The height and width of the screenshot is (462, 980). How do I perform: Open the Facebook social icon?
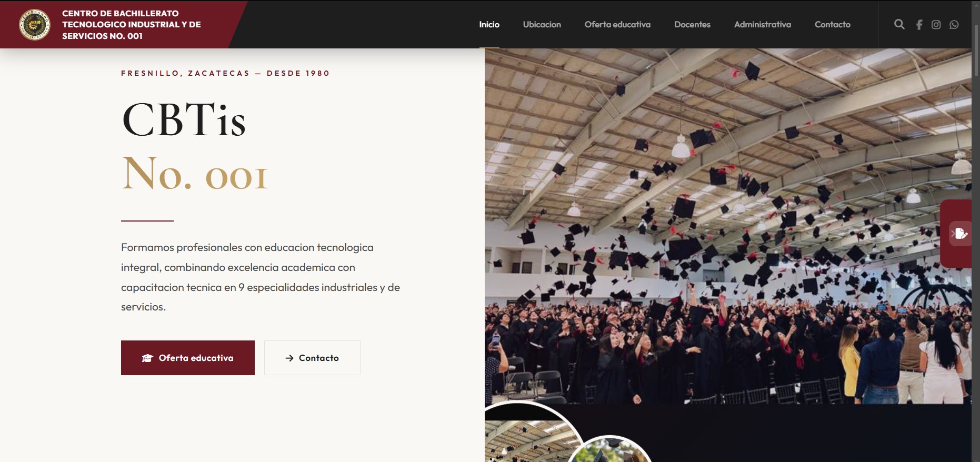919,25
